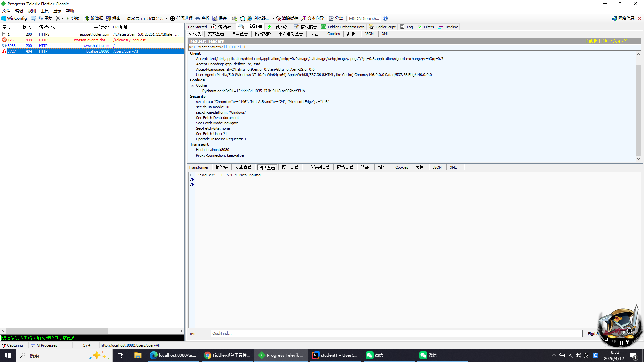Click the 查找 binoculars icon
Viewport: 644px width, 362px height.
coord(198,18)
